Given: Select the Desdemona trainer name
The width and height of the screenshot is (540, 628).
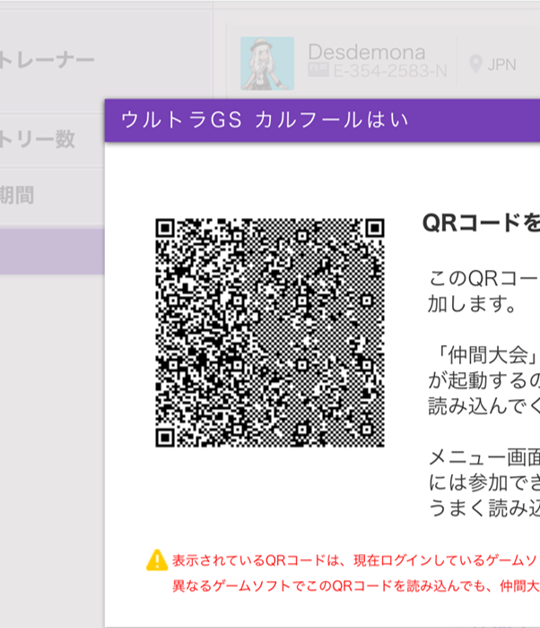Looking at the screenshot, I should (367, 52).
